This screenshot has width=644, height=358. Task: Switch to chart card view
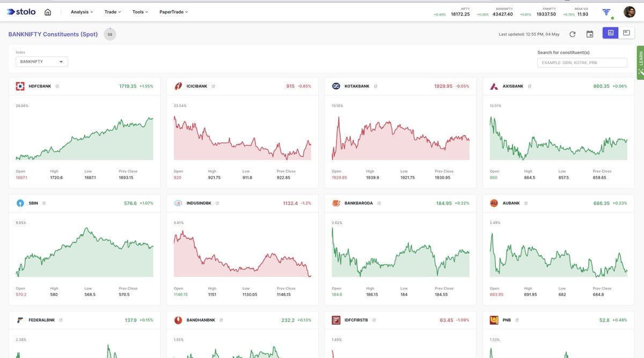click(610, 33)
